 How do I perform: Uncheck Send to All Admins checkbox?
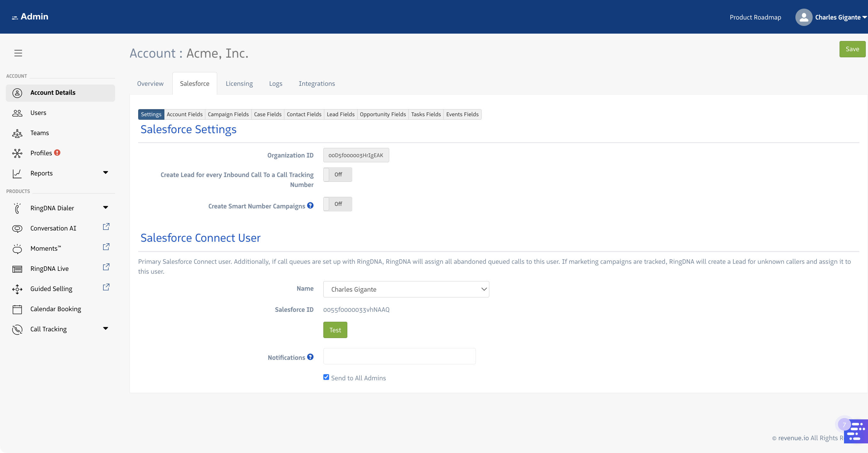[x=326, y=377]
